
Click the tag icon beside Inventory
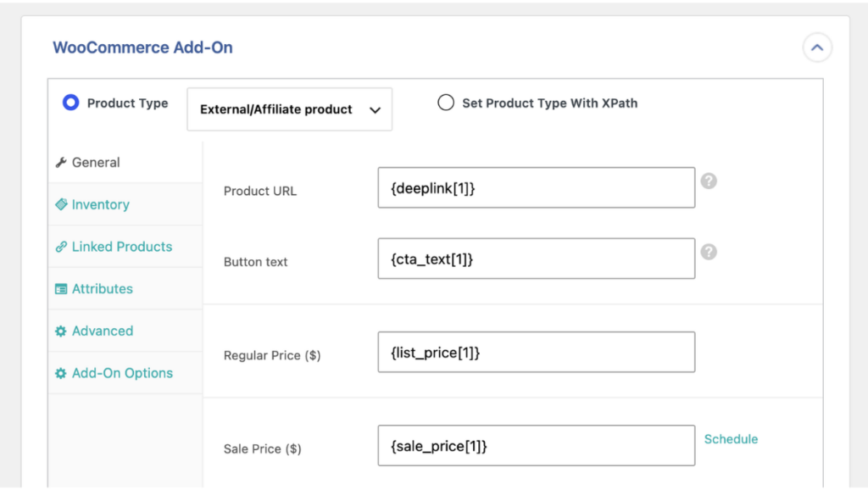[x=61, y=204]
